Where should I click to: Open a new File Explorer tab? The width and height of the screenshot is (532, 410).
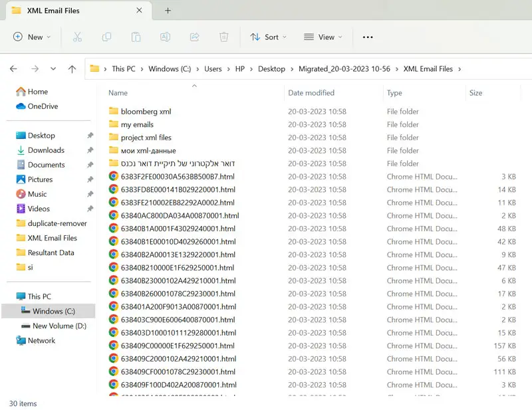tap(168, 11)
